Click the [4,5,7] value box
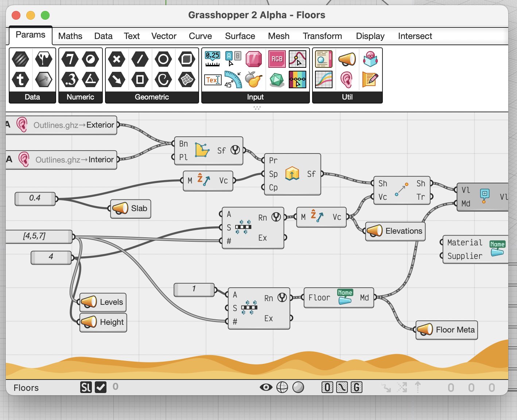 click(x=39, y=236)
